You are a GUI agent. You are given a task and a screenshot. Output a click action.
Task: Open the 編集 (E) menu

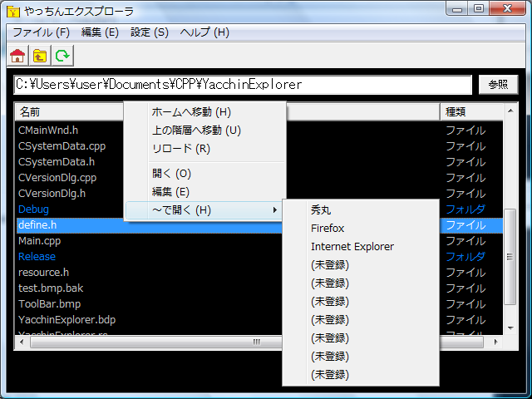[x=100, y=32]
